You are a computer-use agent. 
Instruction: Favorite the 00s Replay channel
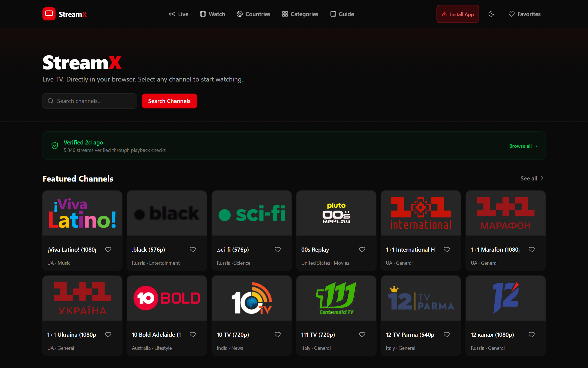pyautogui.click(x=362, y=249)
